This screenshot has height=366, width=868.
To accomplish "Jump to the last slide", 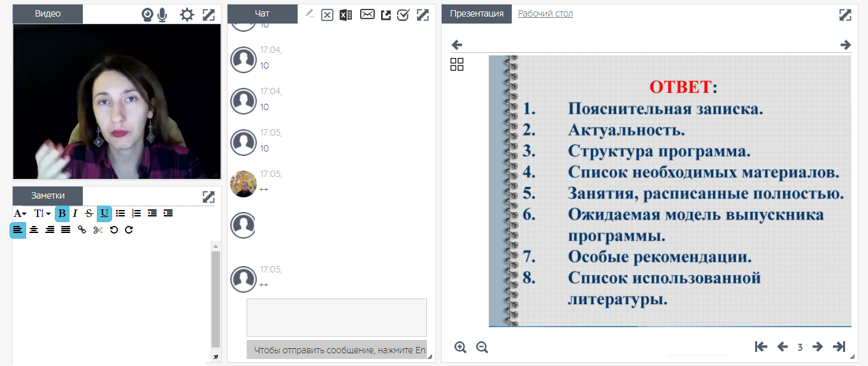I will click(x=840, y=347).
